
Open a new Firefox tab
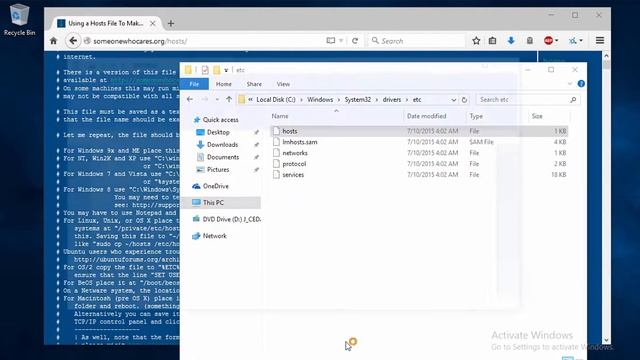[x=171, y=24]
